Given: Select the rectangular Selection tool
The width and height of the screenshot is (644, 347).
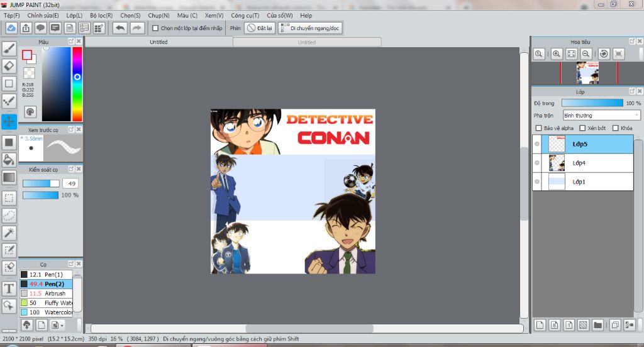Looking at the screenshot, I should (x=9, y=198).
